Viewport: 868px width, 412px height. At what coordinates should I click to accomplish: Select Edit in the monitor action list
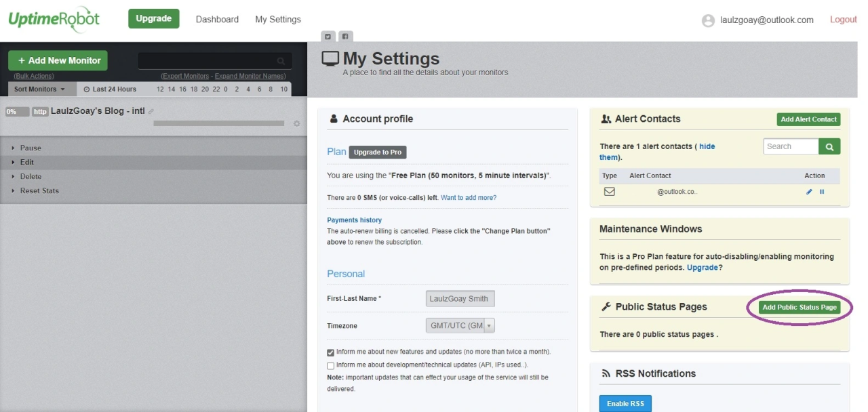pos(27,163)
